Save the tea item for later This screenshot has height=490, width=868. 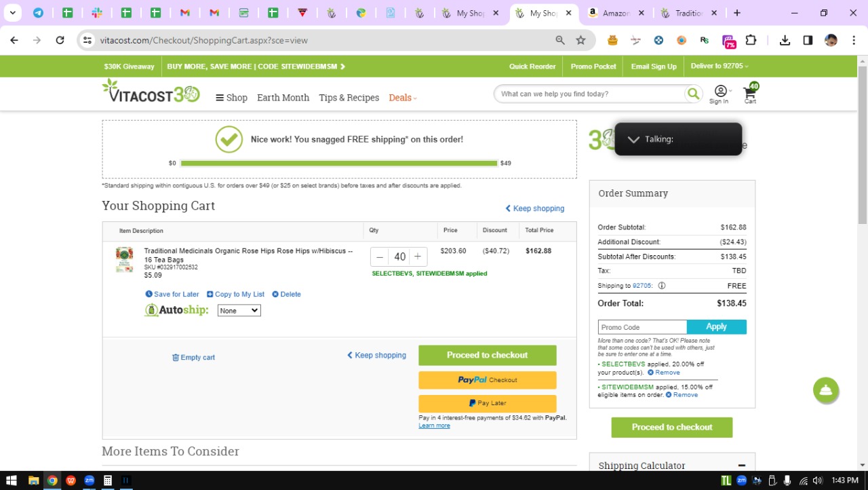pyautogui.click(x=172, y=295)
